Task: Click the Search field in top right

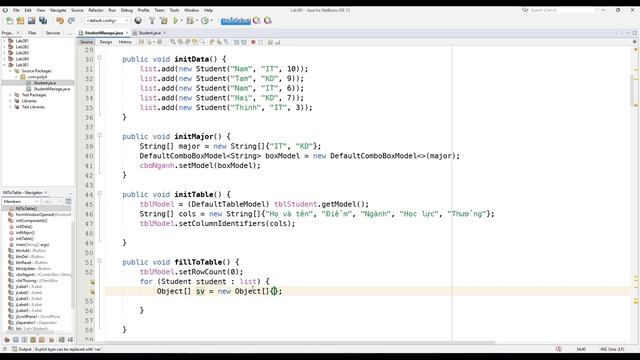Action: coord(561,10)
